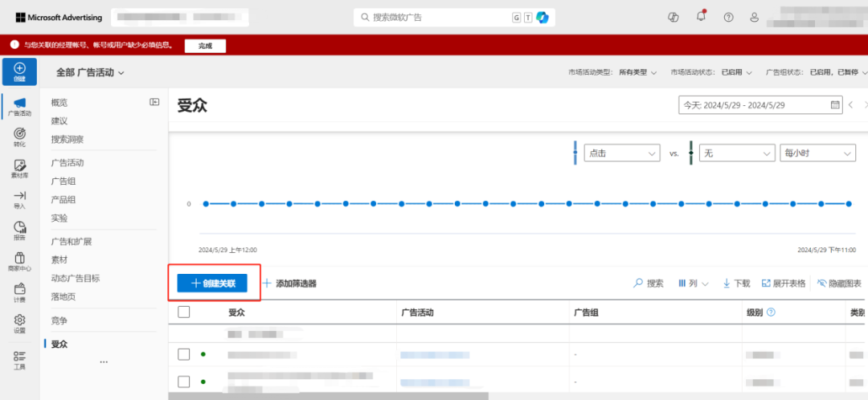868x400 pixels.
Task: Open the user account icon
Action: click(754, 17)
